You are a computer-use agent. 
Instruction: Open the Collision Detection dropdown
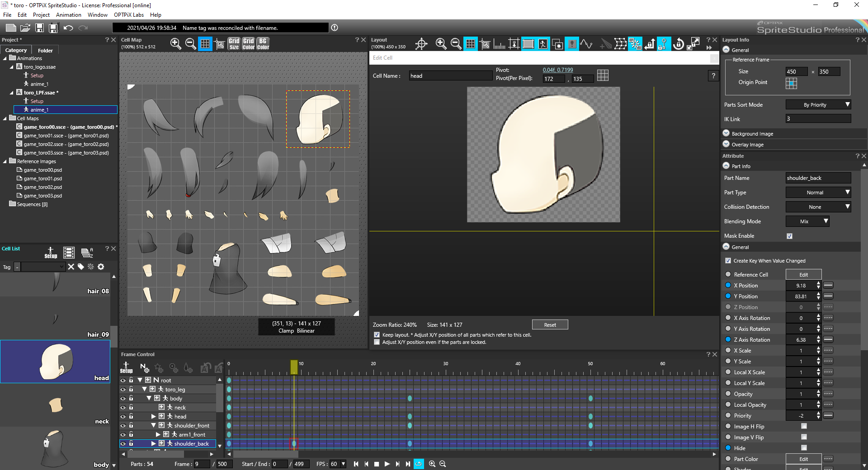pyautogui.click(x=818, y=207)
